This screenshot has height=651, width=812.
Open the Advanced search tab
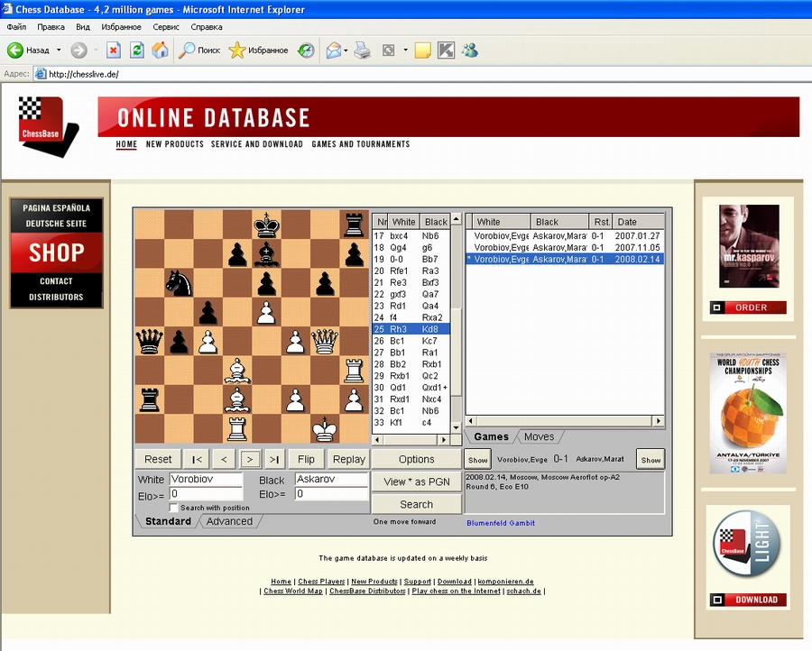(x=229, y=521)
